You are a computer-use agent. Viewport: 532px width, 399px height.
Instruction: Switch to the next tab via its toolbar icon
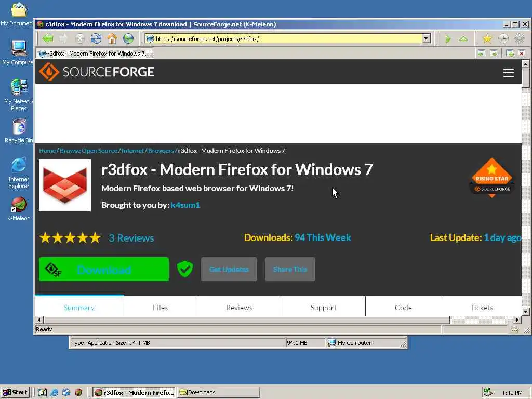point(494,54)
